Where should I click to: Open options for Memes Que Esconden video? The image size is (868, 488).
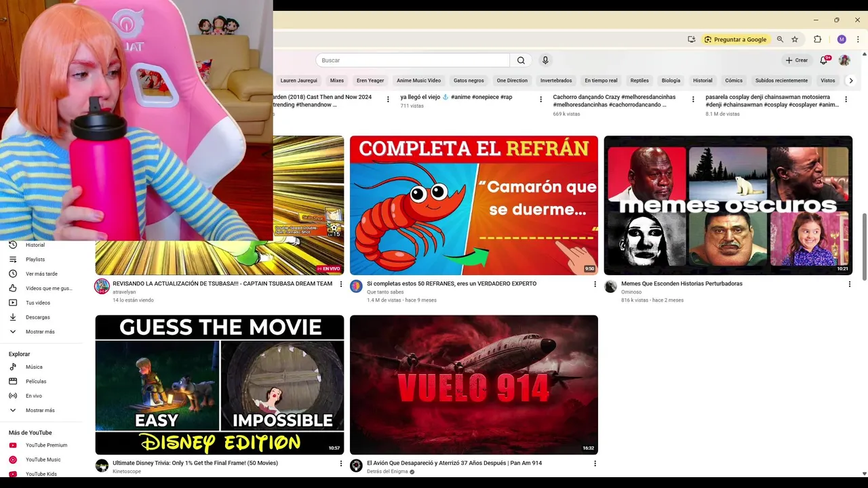click(849, 284)
